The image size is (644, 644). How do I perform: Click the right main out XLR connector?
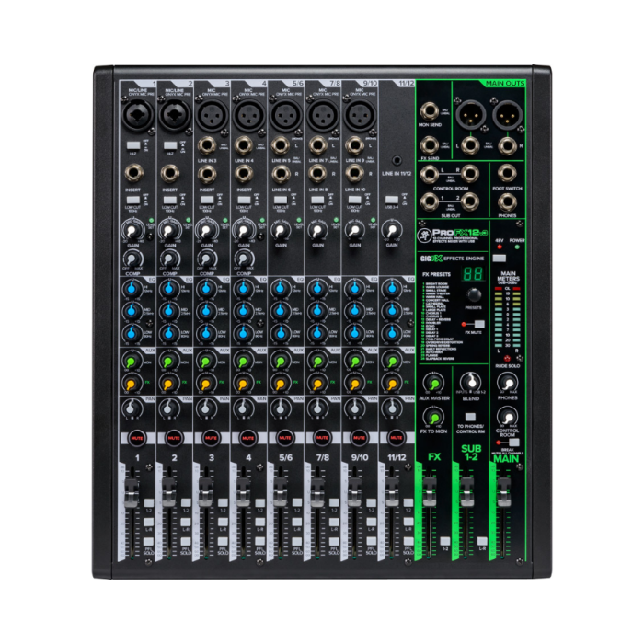507,115
